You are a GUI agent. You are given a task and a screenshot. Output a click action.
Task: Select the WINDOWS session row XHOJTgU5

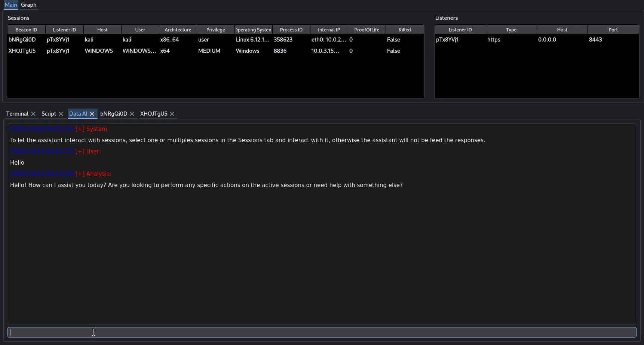coord(22,51)
